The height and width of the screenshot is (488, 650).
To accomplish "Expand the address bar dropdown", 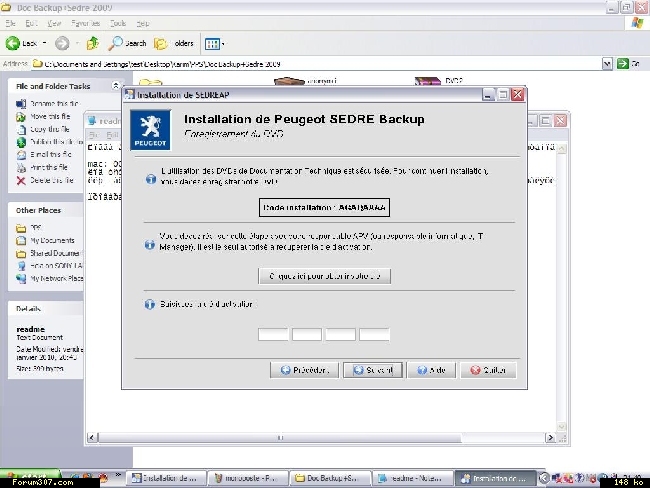I will click(607, 64).
